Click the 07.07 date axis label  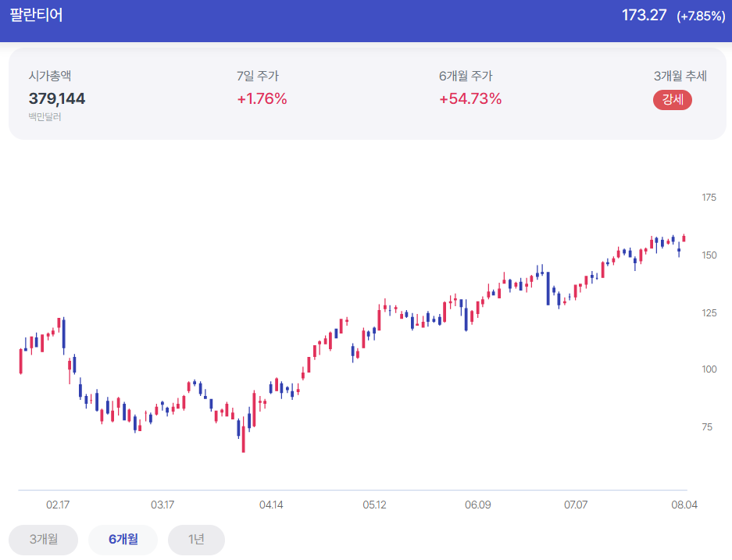[576, 505]
